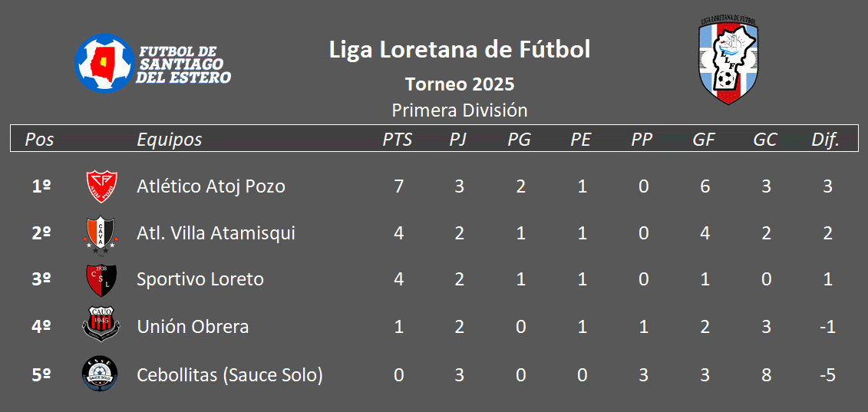Click the Atlético Atoj Pozo club crest

pyautogui.click(x=101, y=186)
